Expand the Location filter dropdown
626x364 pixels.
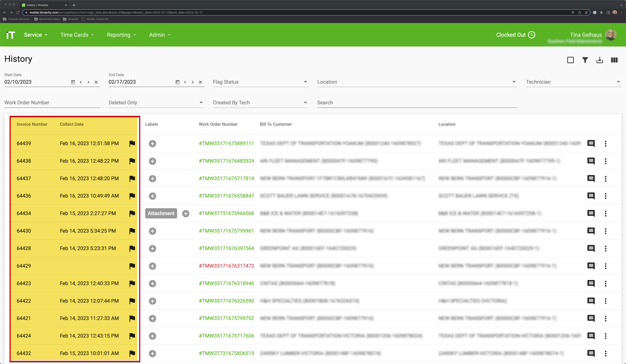pos(417,82)
